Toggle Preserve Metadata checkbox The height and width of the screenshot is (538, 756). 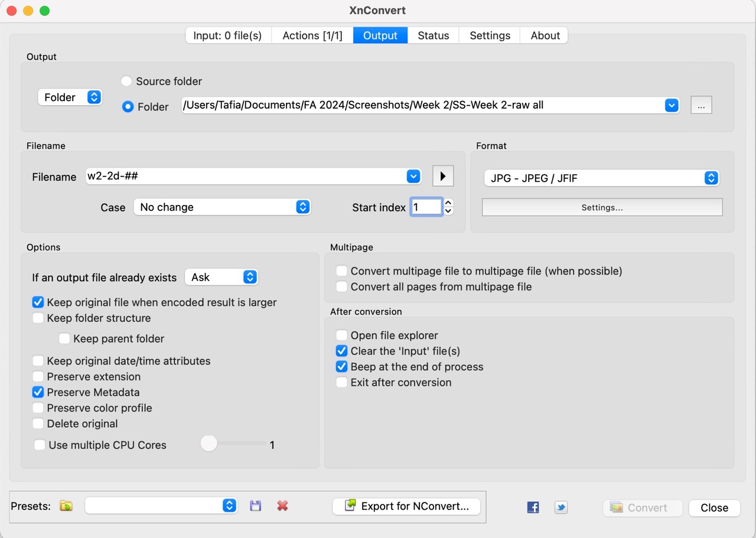tap(38, 392)
